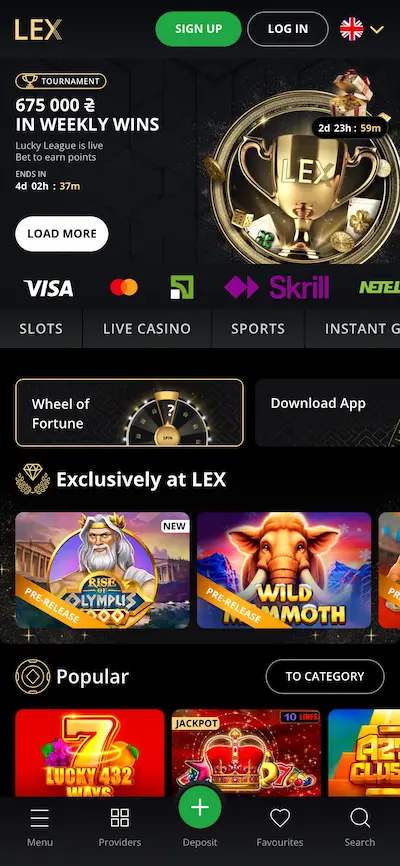
Task: Open the SPORTS tab
Action: pos(258,329)
